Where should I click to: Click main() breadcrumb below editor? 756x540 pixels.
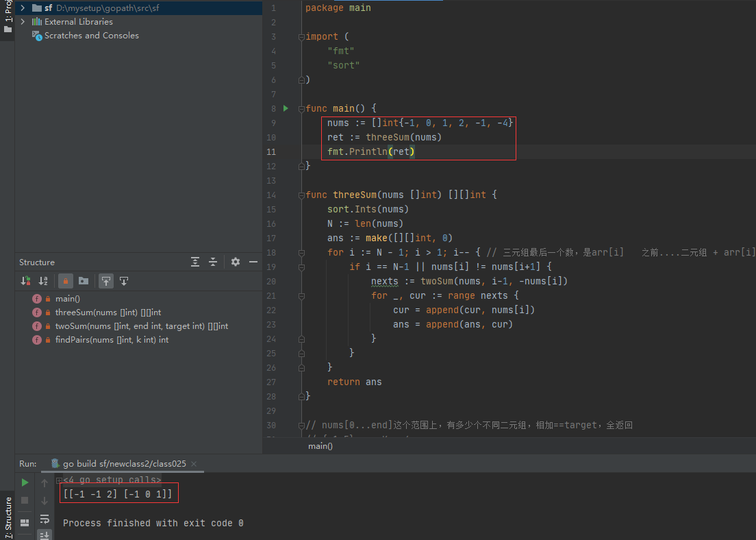[x=320, y=446]
